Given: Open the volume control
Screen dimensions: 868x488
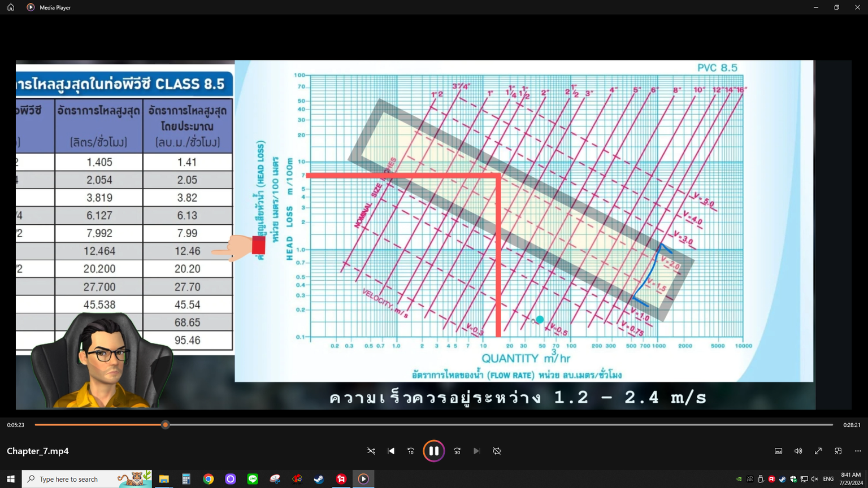Looking at the screenshot, I should pyautogui.click(x=798, y=451).
